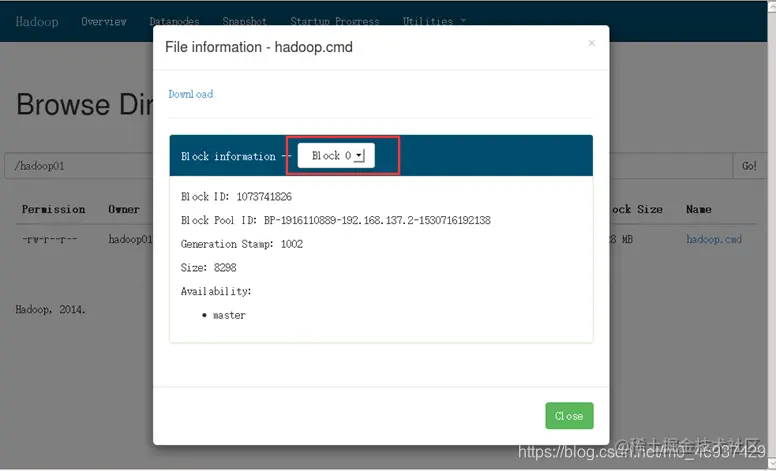Open the Startup Progress page
The width and height of the screenshot is (776, 471).
pyautogui.click(x=335, y=22)
